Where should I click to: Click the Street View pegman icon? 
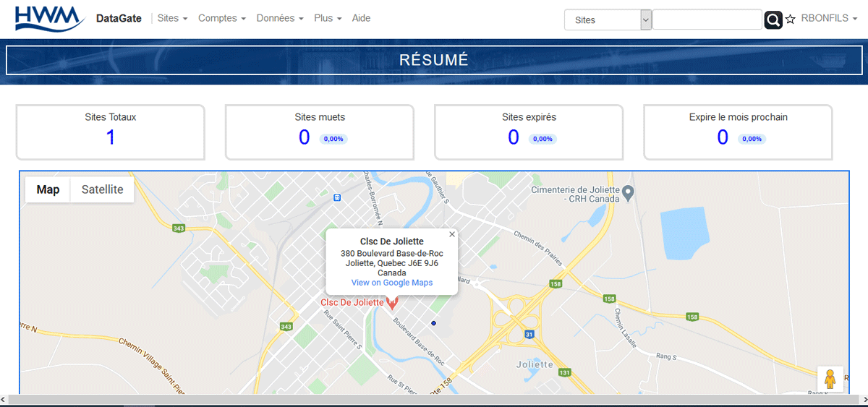pos(830,379)
